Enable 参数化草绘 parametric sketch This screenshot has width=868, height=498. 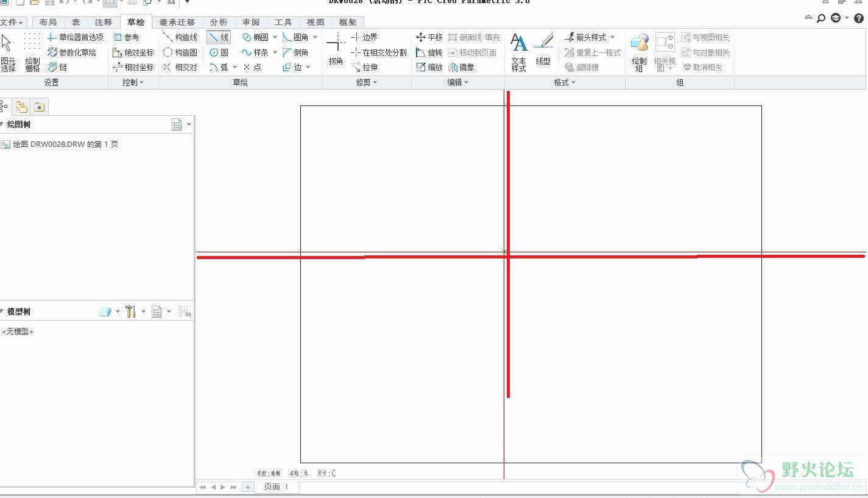pos(72,52)
